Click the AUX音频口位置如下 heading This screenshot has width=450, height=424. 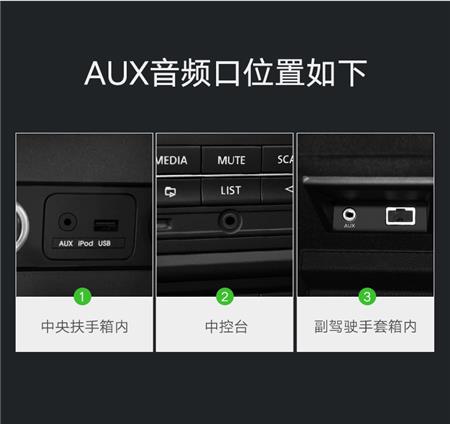click(x=226, y=73)
